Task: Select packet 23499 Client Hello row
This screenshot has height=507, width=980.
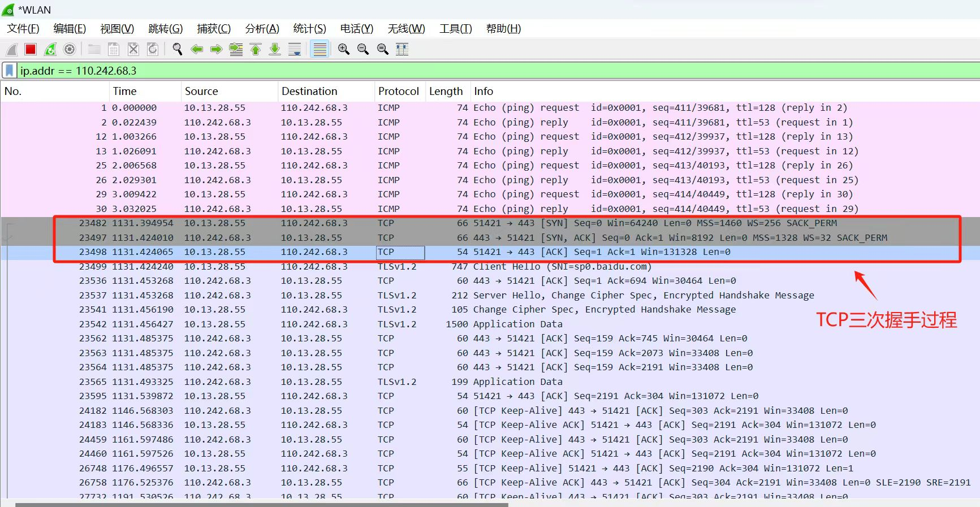Action: (x=490, y=267)
